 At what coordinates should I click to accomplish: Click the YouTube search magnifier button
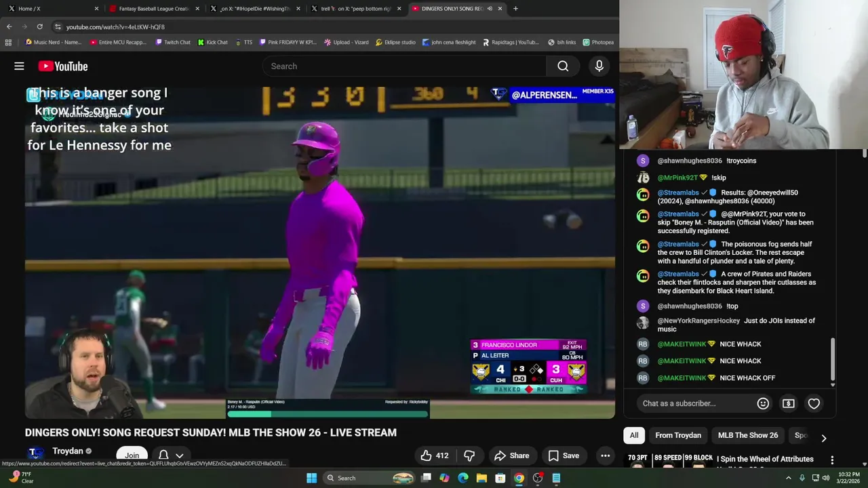tap(563, 66)
